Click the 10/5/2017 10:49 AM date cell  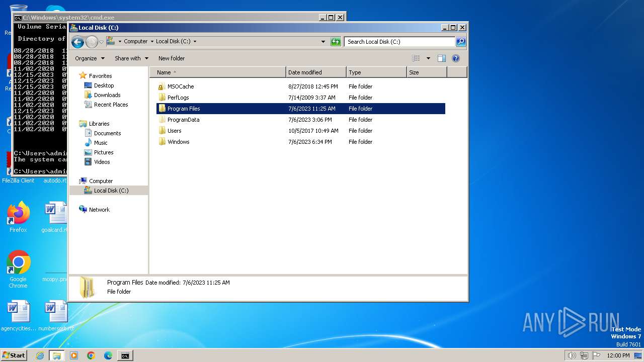click(313, 131)
